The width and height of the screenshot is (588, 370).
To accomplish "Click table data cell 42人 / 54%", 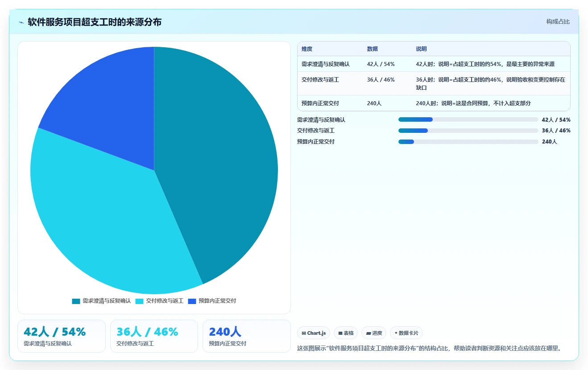I will tap(381, 64).
